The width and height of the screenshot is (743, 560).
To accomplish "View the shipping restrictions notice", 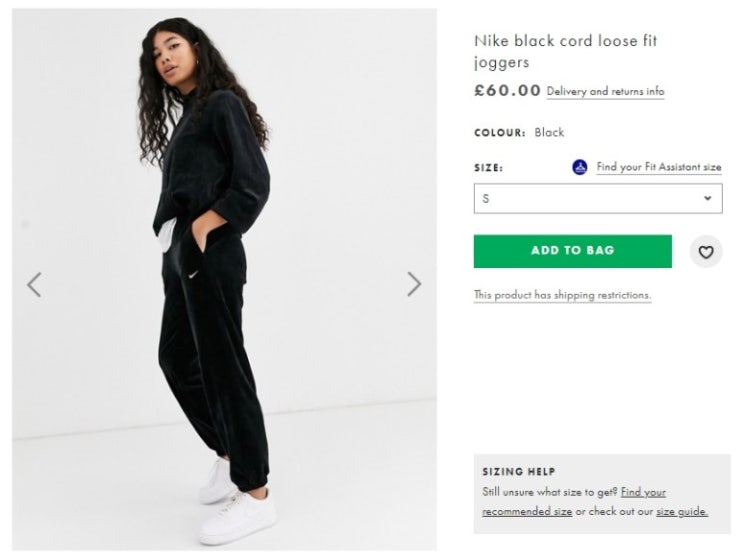I will tap(562, 295).
